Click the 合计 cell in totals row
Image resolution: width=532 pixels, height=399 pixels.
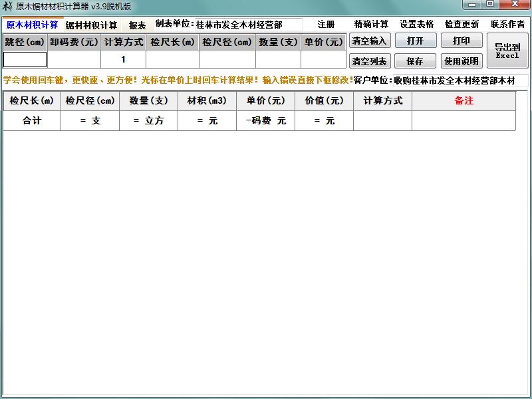(x=32, y=121)
